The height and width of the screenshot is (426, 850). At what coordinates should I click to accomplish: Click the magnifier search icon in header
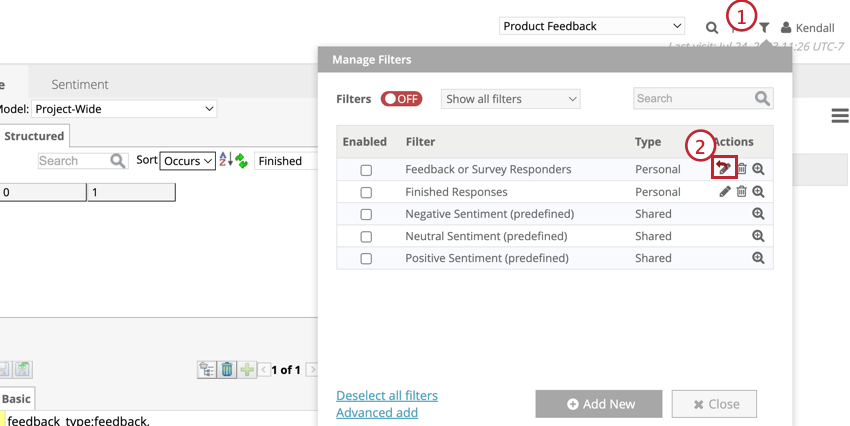pyautogui.click(x=712, y=28)
